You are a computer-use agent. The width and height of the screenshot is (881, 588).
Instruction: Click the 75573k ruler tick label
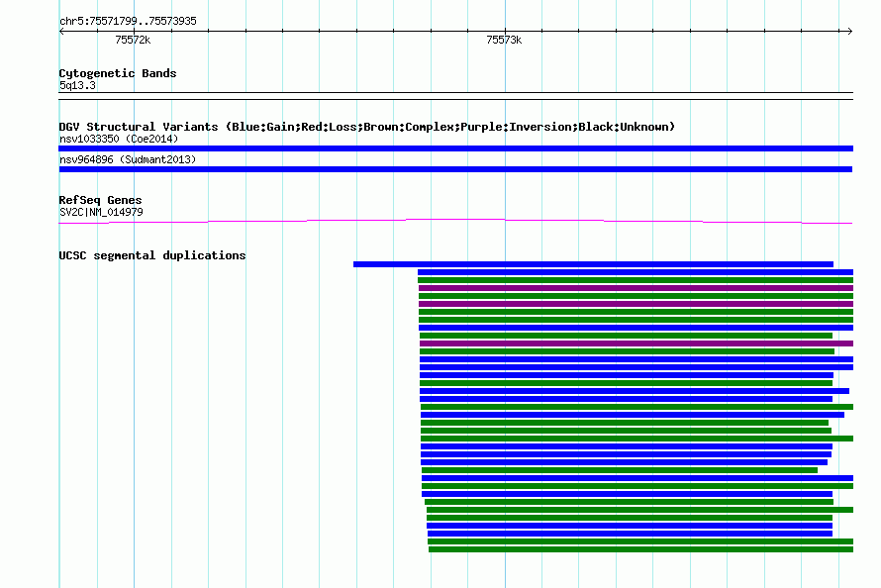click(x=504, y=40)
